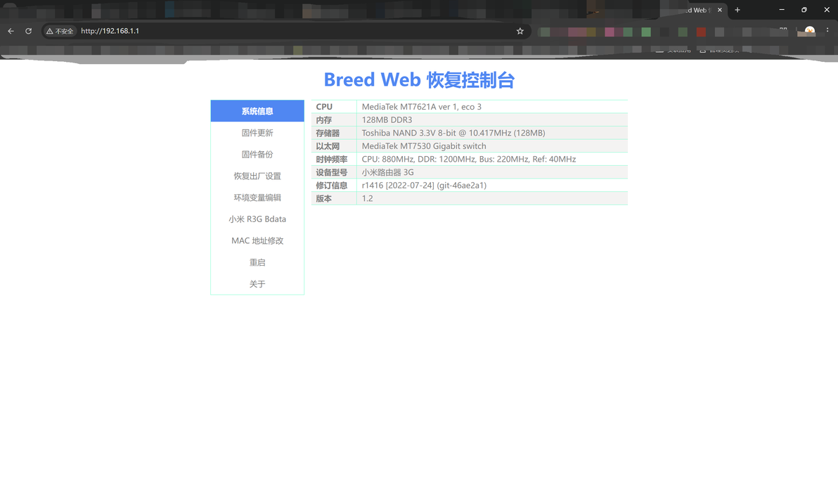Open the browser three-dot menu
The width and height of the screenshot is (838, 504).
click(827, 30)
